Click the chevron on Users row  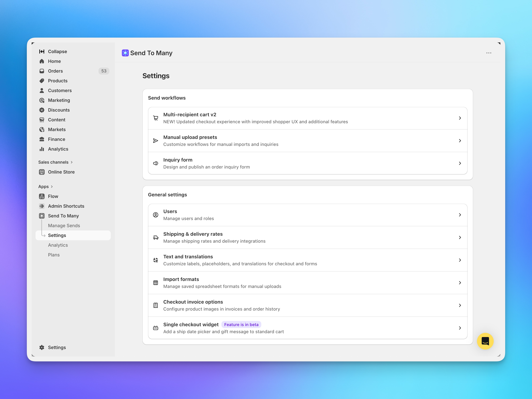coord(460,215)
